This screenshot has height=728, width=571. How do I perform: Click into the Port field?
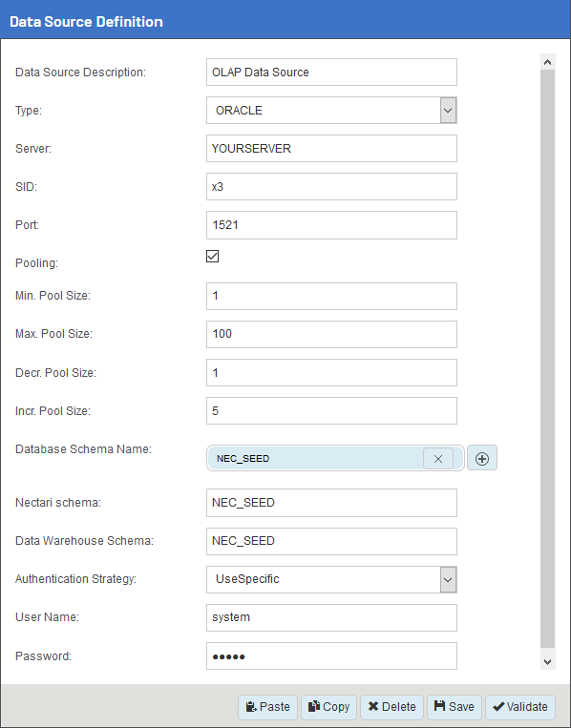[x=331, y=225]
